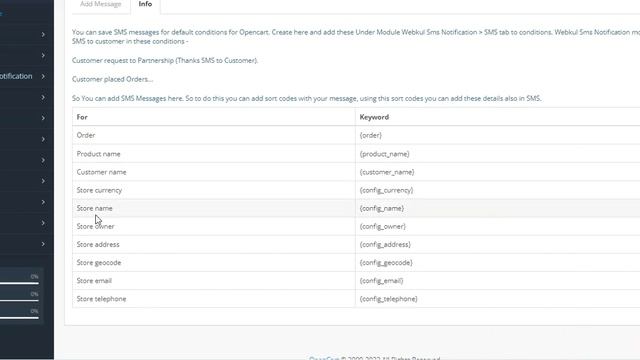Viewport: 640px width, 360px height.
Task: Select the {product_name} keyword
Action: coord(384,154)
